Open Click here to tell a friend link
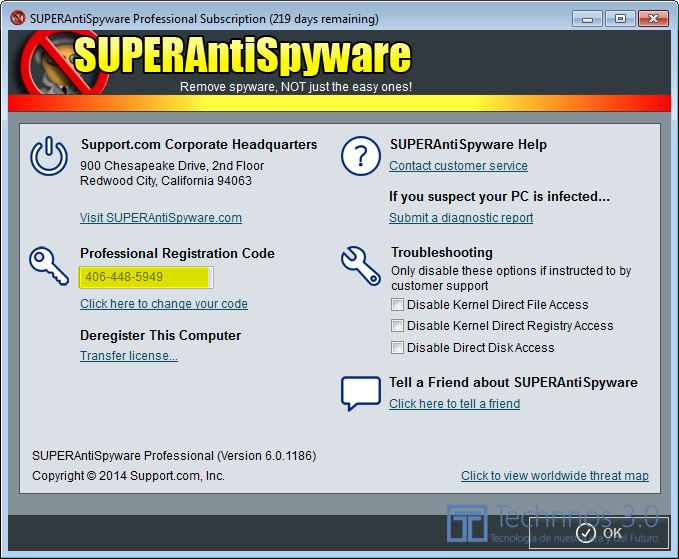The width and height of the screenshot is (679, 559). tap(454, 404)
